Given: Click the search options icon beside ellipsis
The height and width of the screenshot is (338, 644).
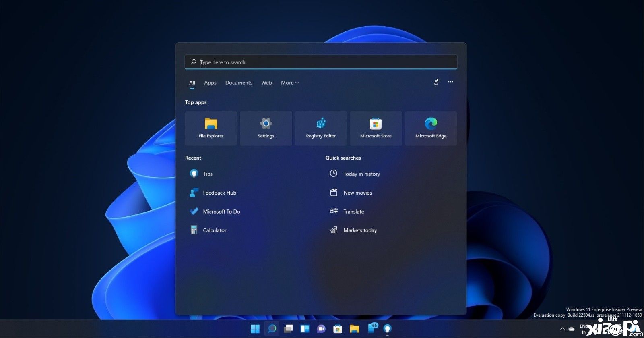Looking at the screenshot, I should (437, 82).
